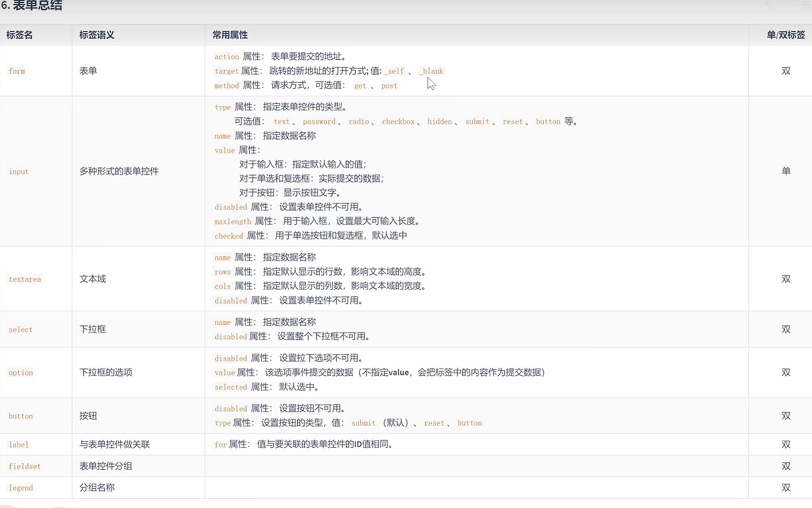This screenshot has width=812, height=508.
Task: Click the "_blank" target value
Action: [431, 71]
